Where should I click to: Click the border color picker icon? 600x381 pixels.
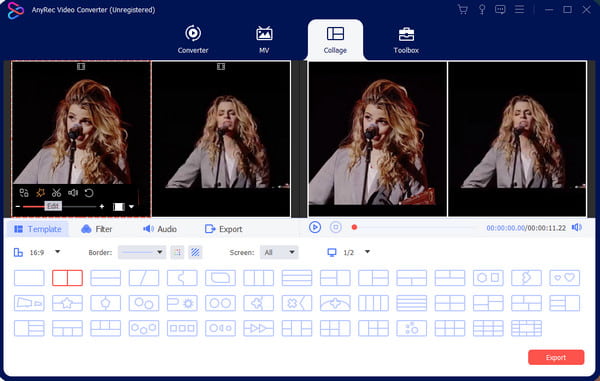pos(177,252)
